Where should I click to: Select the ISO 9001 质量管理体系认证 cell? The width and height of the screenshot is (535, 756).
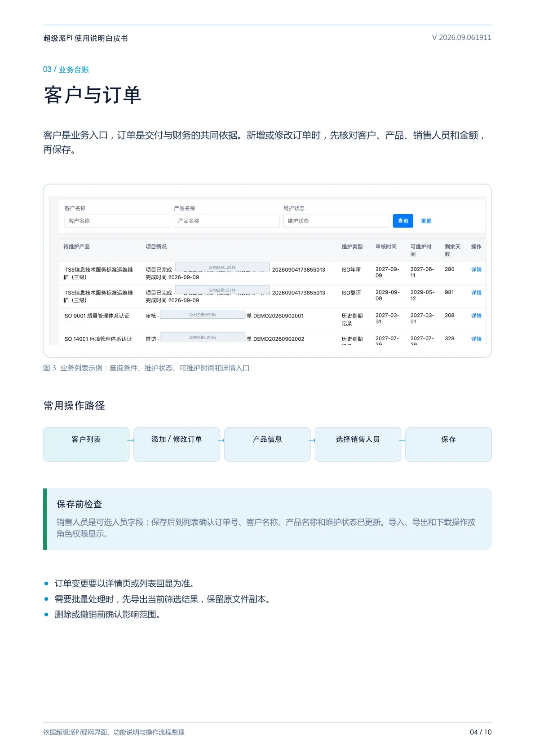(x=96, y=316)
